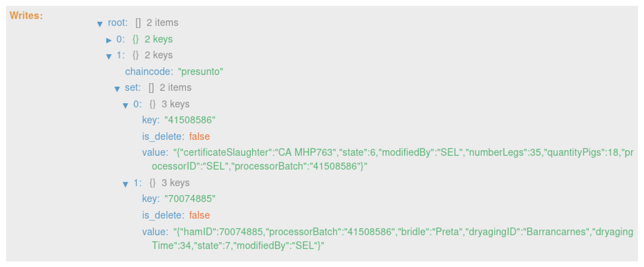Viewport: 644px width, 267px height.
Task: Select the "presunto" chaincode value
Action: coord(201,72)
